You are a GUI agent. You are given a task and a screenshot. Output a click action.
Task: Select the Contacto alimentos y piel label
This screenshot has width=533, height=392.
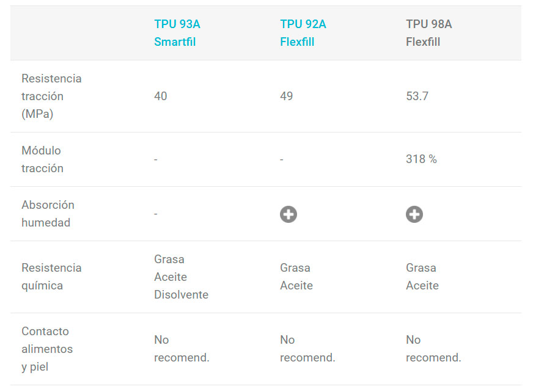click(47, 349)
